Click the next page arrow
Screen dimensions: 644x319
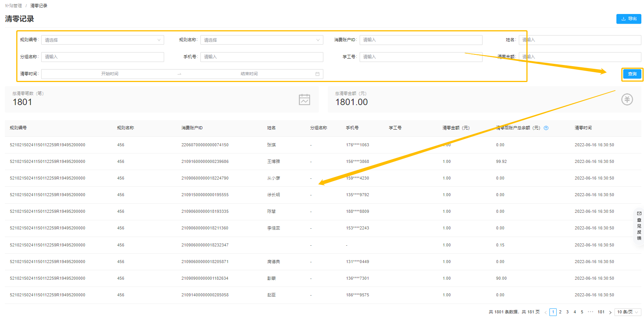(610, 312)
